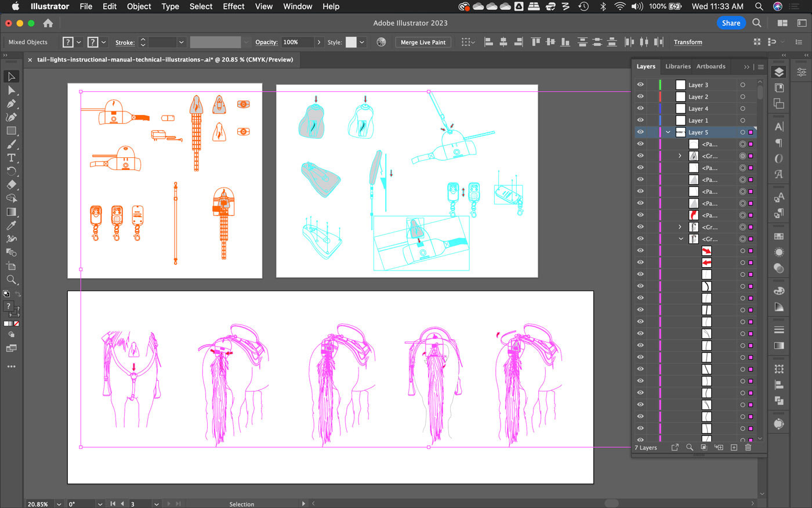This screenshot has height=508, width=812.
Task: Open the Style dropdown arrow
Action: [362, 42]
